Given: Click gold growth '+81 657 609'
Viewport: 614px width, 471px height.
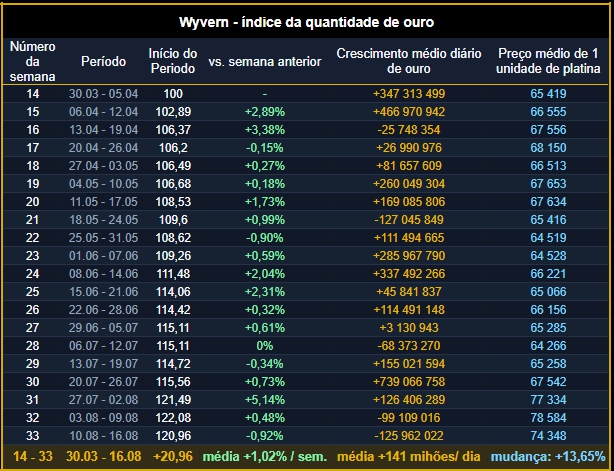Looking at the screenshot, I should click(x=409, y=166).
